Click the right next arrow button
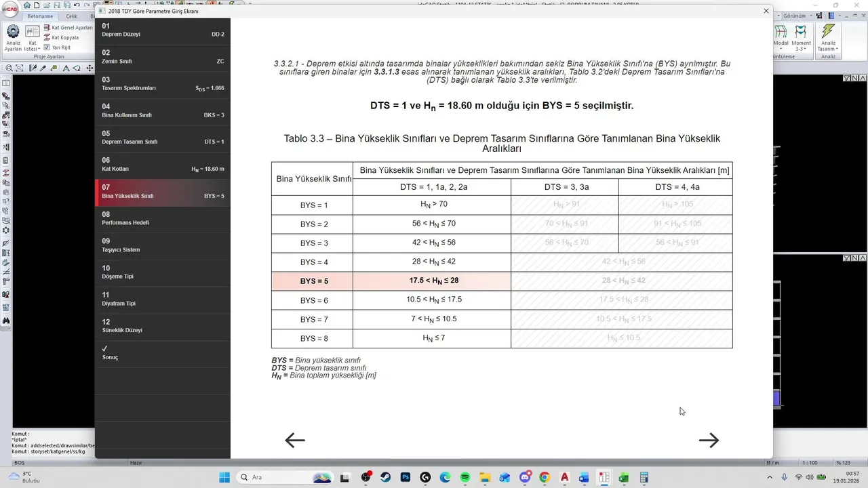The image size is (868, 488). (709, 441)
